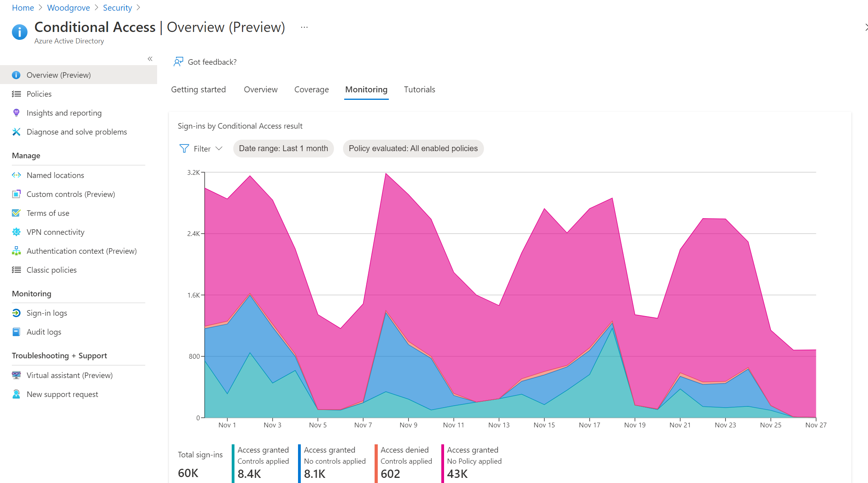This screenshot has width=868, height=483.
Task: Select the Insights and reporting lightbulb icon
Action: click(16, 113)
